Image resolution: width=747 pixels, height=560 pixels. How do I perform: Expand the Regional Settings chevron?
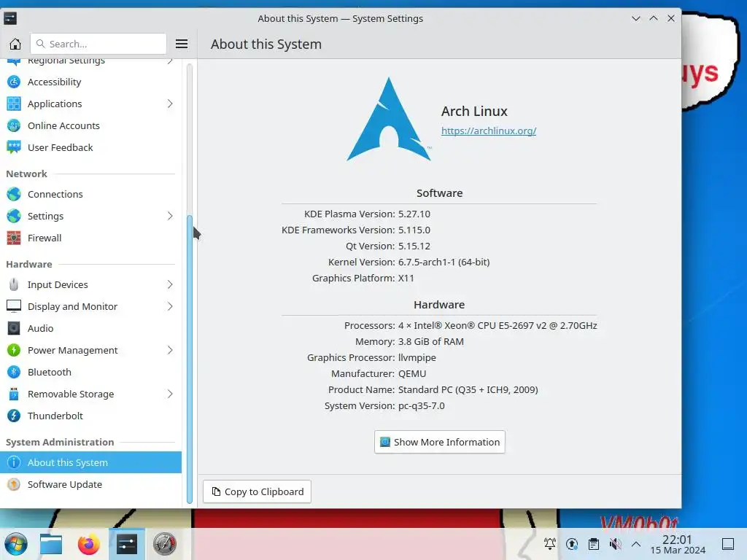(x=170, y=61)
